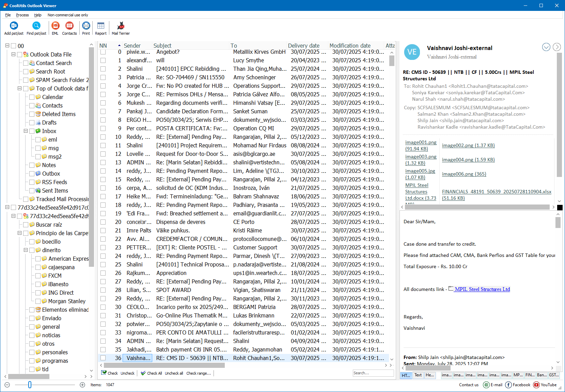Click the Contact us link

click(x=469, y=385)
